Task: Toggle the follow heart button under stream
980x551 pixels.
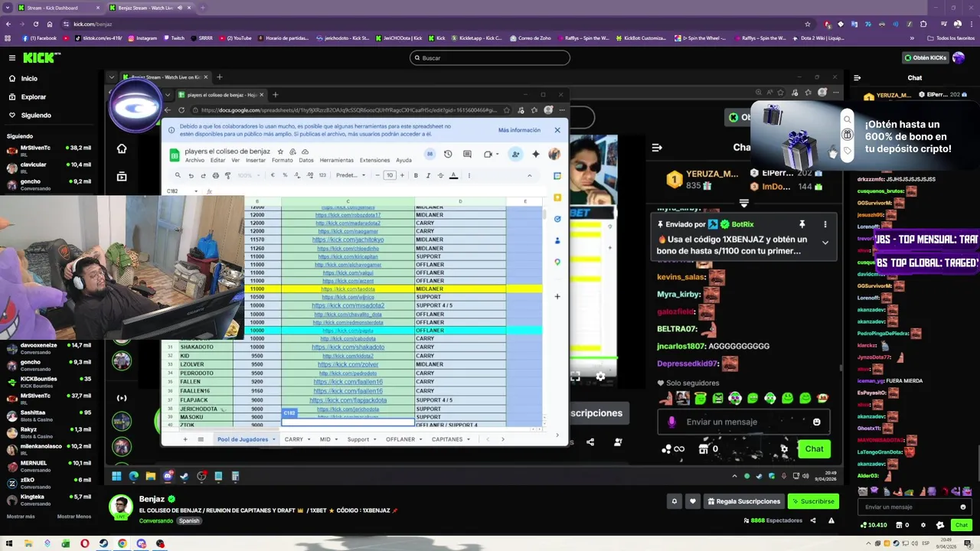Action: [693, 501]
